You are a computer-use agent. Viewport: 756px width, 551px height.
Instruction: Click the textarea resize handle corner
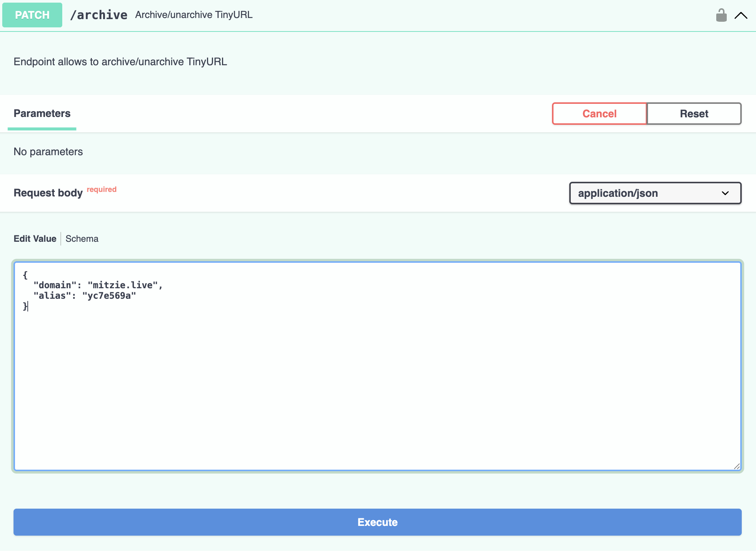coord(736,466)
